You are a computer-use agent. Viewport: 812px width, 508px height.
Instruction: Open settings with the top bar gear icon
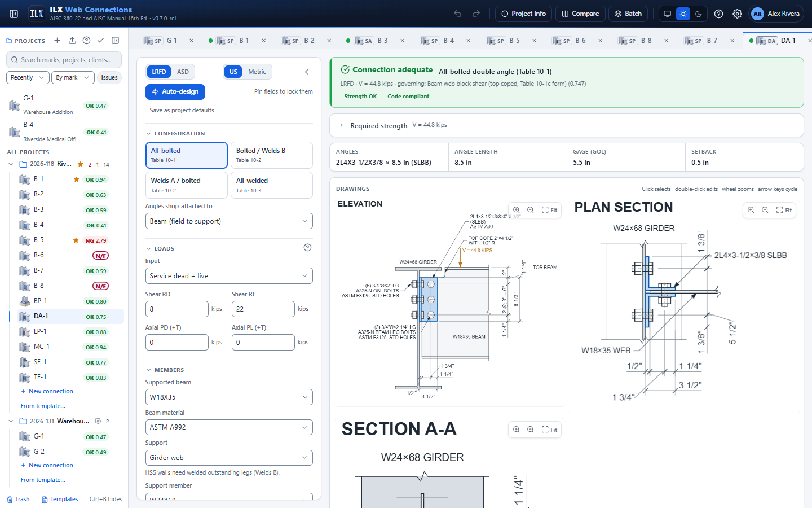pos(737,14)
